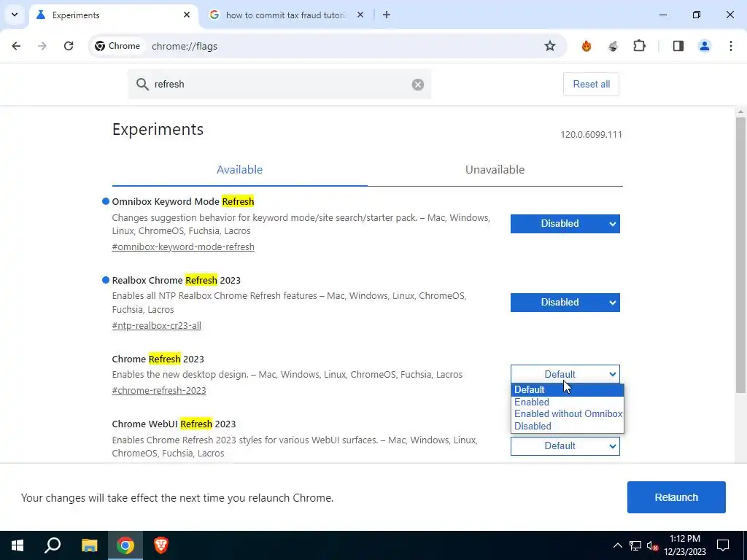Click the version number 120.0.6099.111
The height and width of the screenshot is (560, 747).
click(591, 135)
